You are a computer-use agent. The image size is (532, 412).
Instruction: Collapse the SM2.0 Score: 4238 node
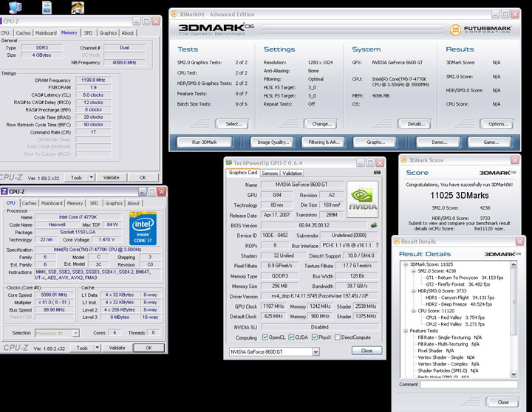click(x=413, y=271)
